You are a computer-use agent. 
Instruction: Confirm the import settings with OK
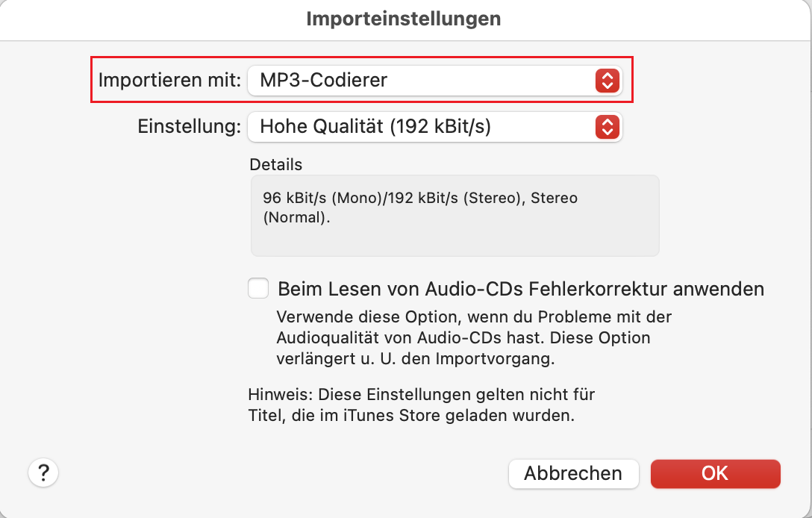coord(715,473)
